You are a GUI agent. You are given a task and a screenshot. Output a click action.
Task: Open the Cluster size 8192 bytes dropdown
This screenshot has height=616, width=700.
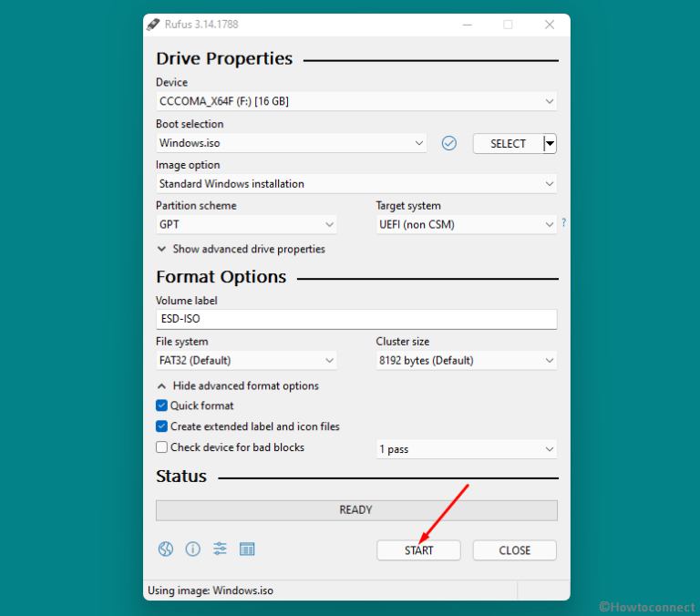point(466,360)
